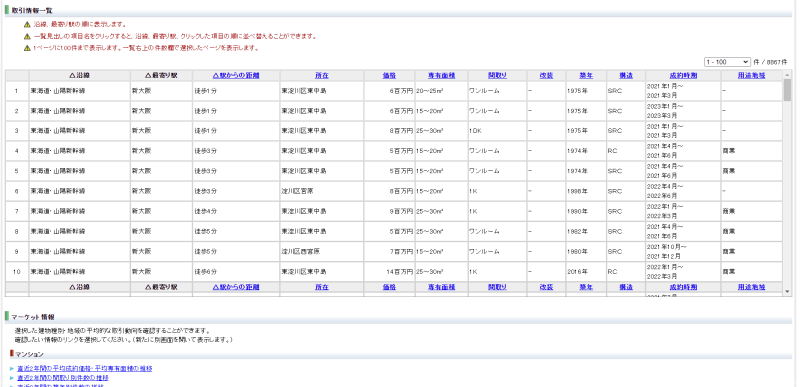The height and width of the screenshot is (387, 800).
Task: Select the 14百万円 price cell
Action: coord(389,272)
